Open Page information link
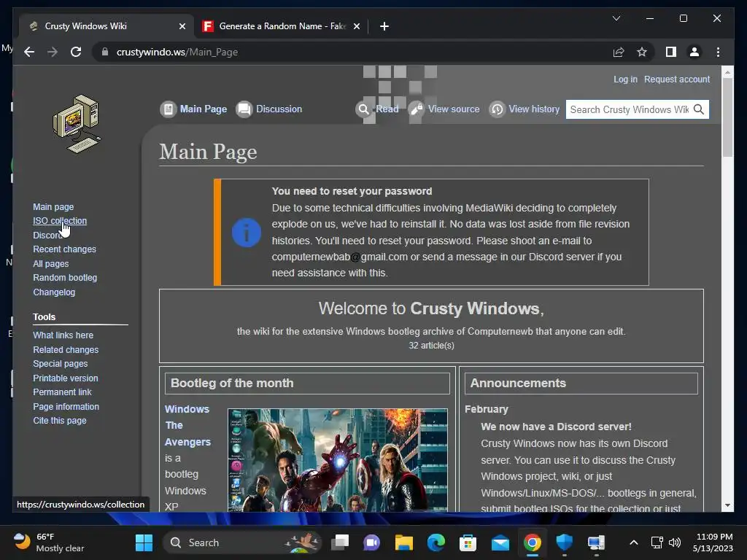The width and height of the screenshot is (747, 560). (66, 407)
